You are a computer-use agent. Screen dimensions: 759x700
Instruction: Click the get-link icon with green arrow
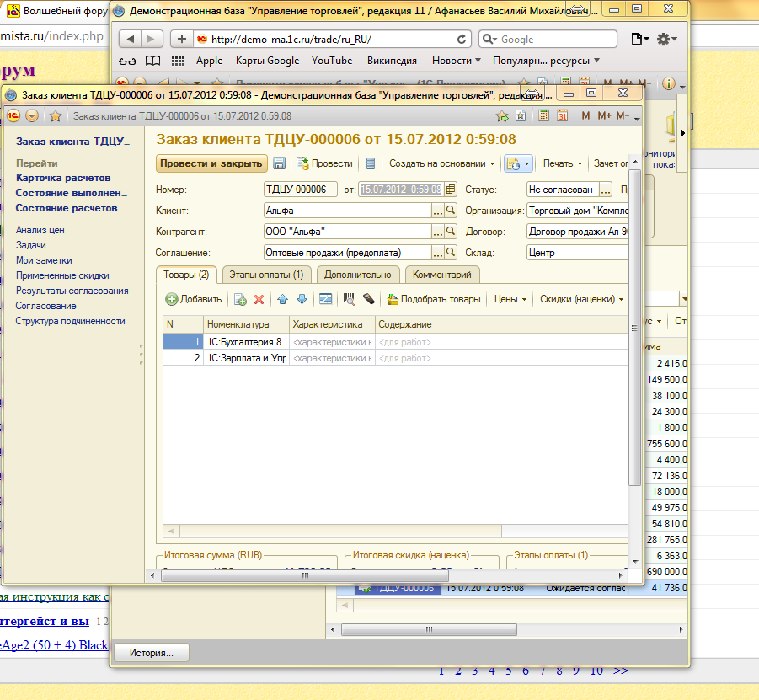tap(502, 115)
